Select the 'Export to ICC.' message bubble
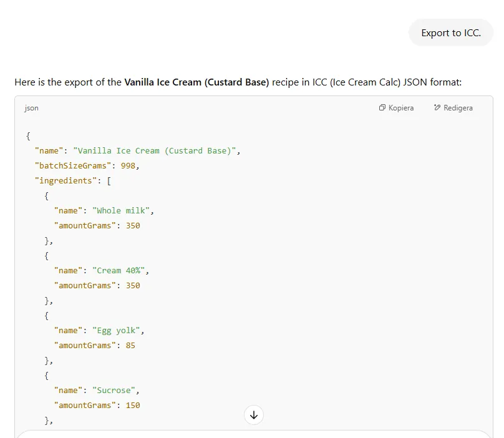 tap(450, 33)
